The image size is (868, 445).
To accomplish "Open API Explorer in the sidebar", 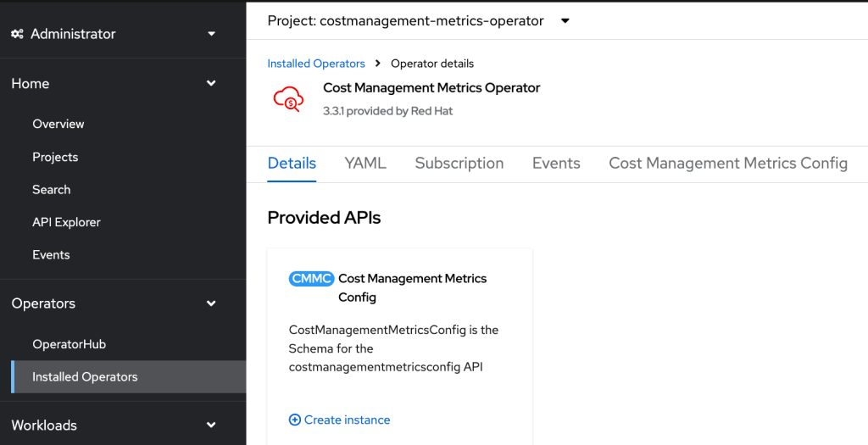I will point(66,222).
